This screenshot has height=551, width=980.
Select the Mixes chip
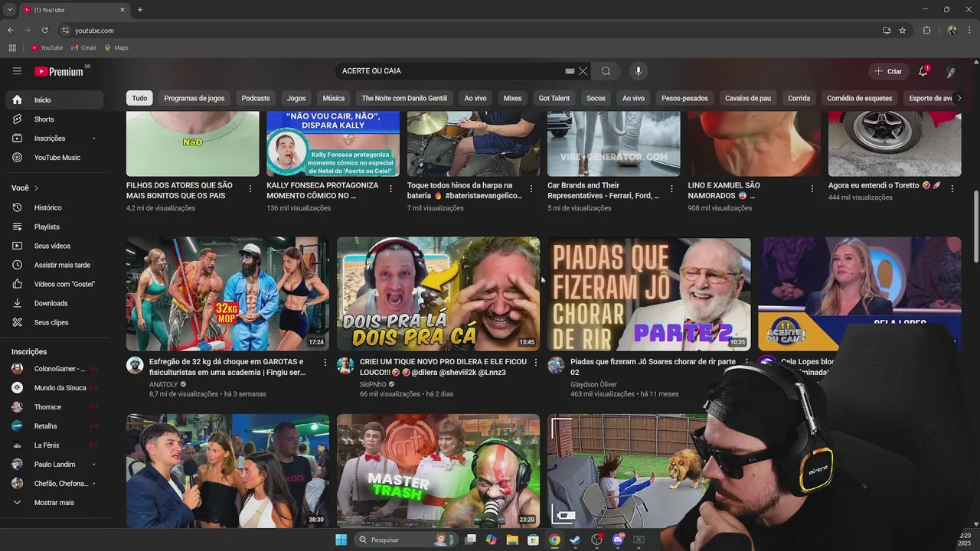(x=512, y=98)
